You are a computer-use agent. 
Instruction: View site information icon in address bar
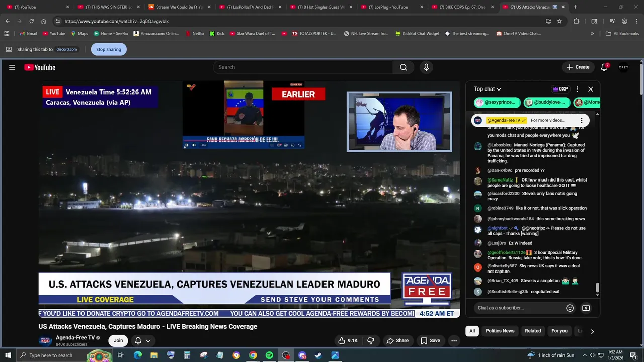coord(58,21)
